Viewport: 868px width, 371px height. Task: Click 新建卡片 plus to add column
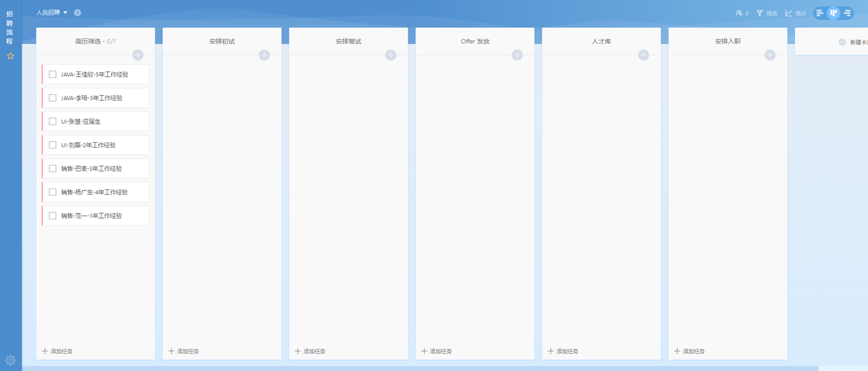pos(842,42)
